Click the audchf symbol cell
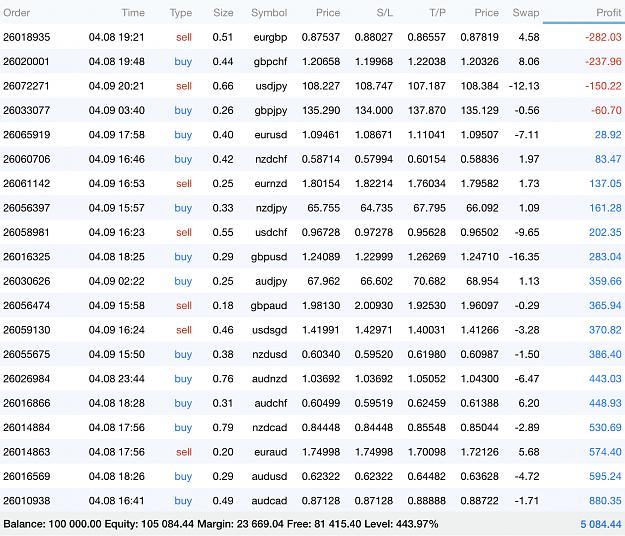Viewport: 625px width, 536px height. tap(271, 403)
